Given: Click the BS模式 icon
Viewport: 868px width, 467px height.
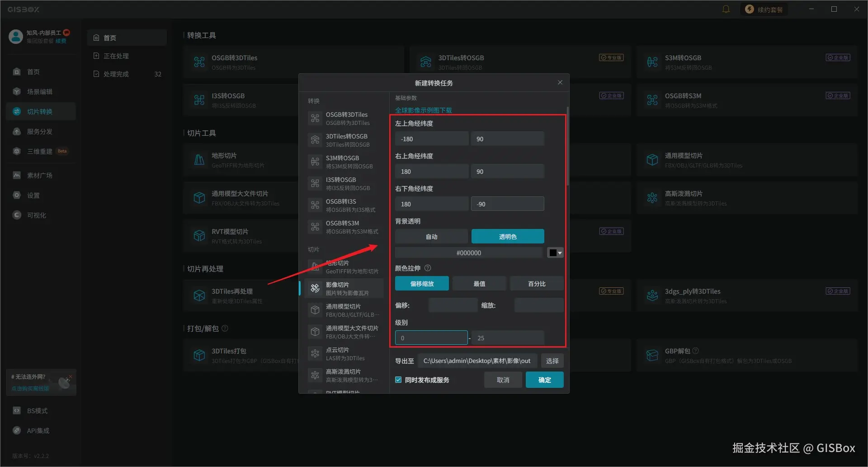Looking at the screenshot, I should coord(17,410).
